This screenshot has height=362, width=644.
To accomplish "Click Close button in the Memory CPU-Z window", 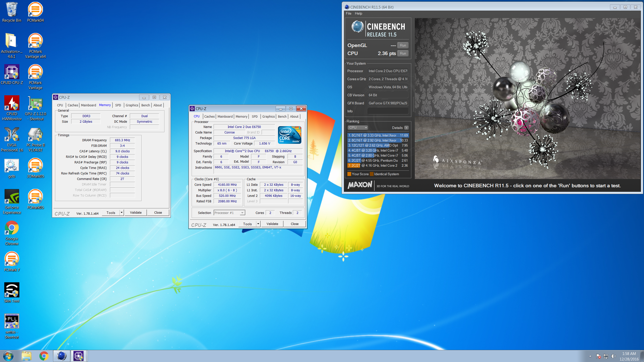I will tap(158, 212).
